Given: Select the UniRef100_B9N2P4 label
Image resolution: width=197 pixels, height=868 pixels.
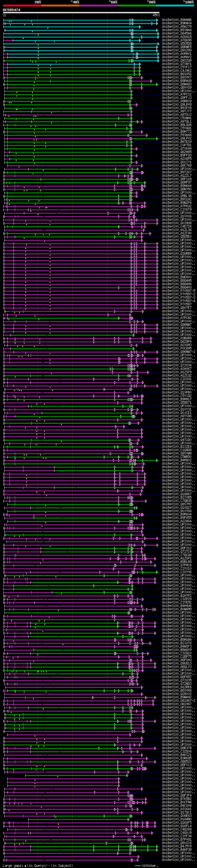Looking at the screenshot, I should coord(177,203).
